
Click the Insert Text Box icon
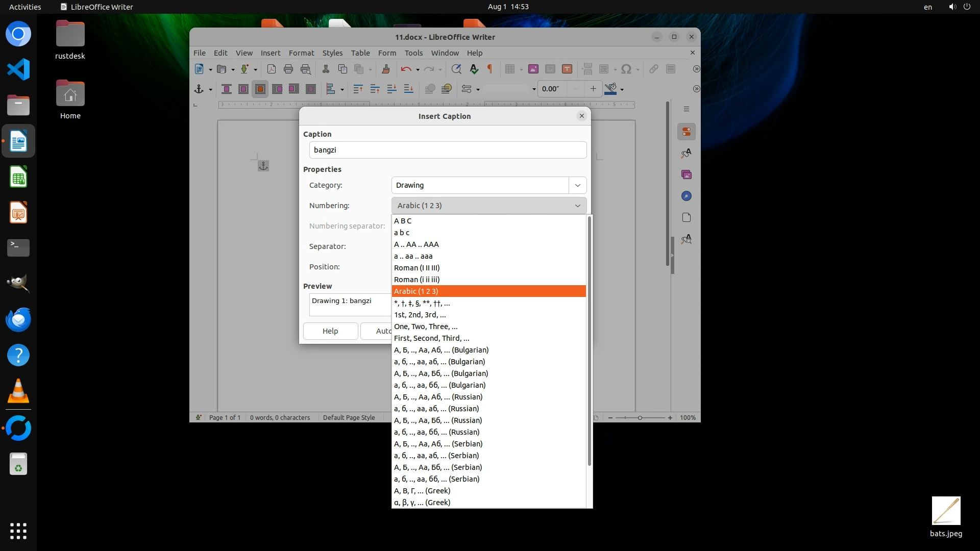(567, 69)
